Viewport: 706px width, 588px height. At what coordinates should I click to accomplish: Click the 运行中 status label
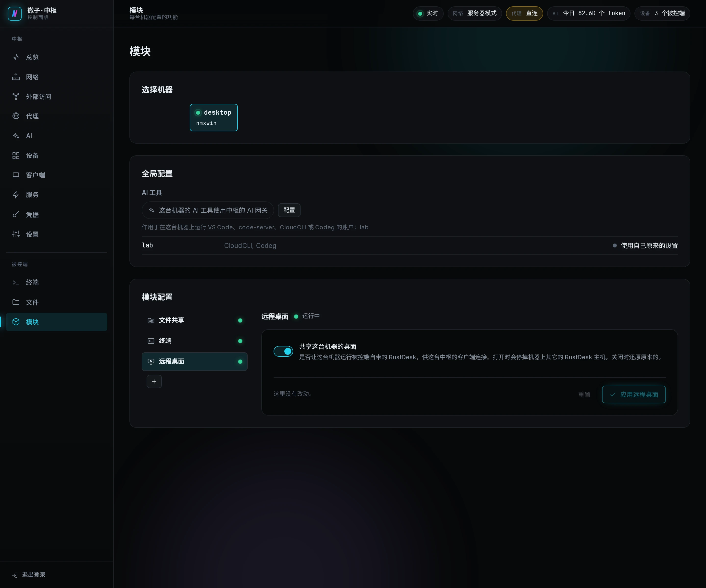311,316
